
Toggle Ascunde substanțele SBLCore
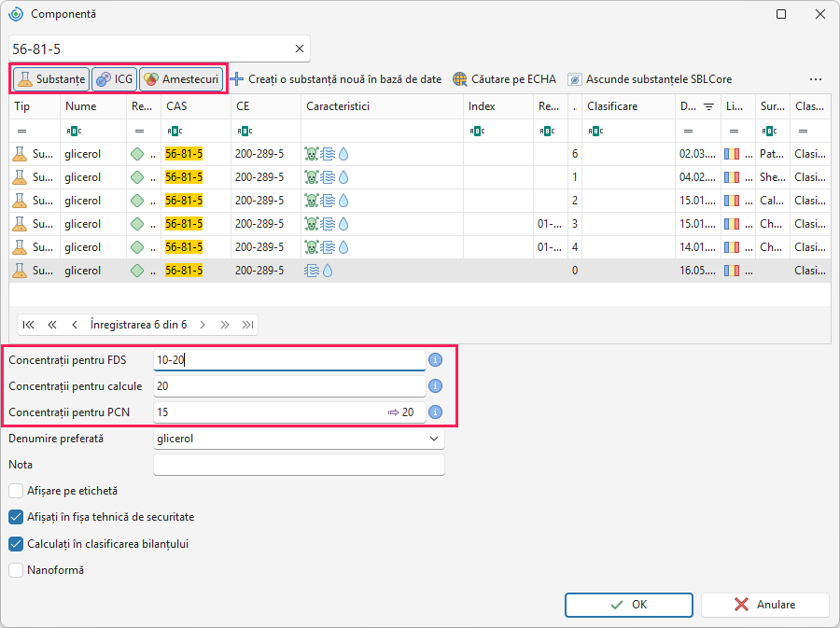[x=650, y=79]
